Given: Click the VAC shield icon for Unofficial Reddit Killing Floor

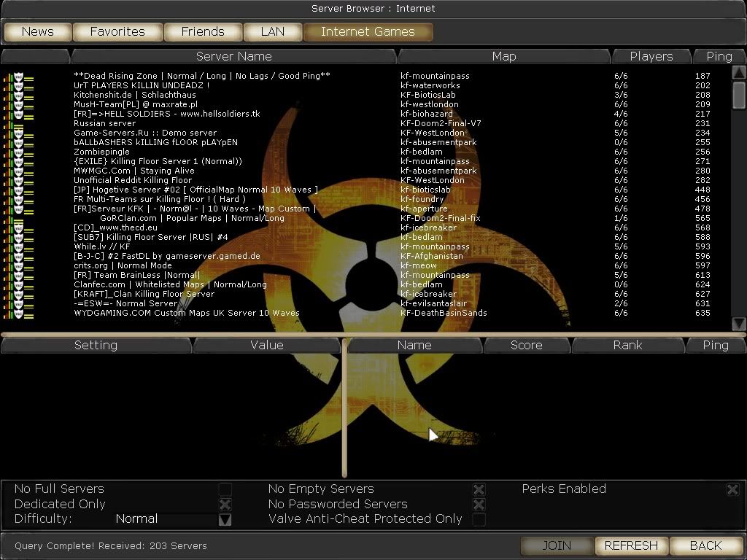Looking at the screenshot, I should [x=19, y=180].
